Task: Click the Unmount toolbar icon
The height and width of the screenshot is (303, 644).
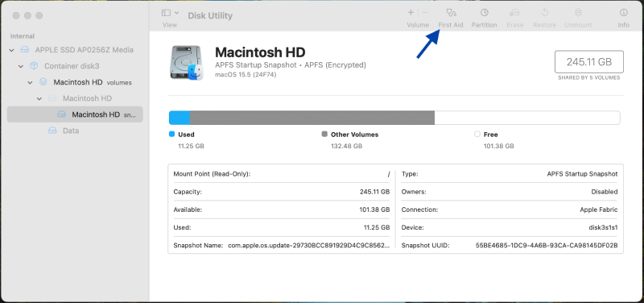Action: 578,13
